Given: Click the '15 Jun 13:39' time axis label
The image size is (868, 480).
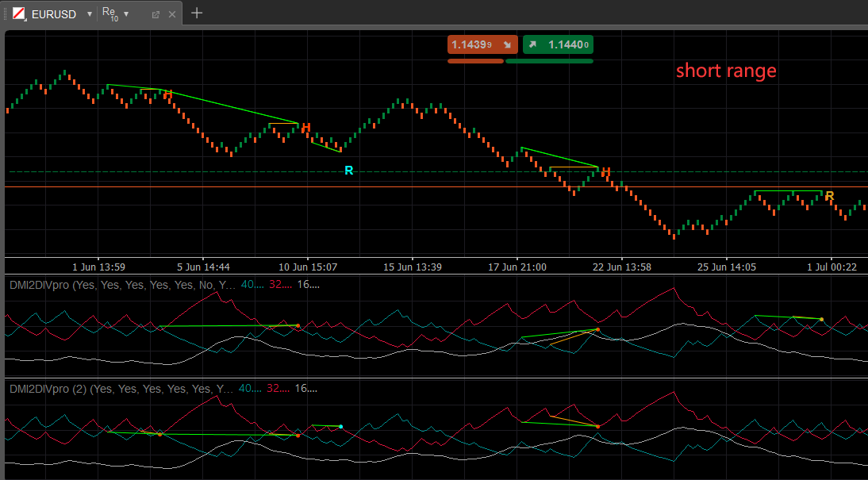Looking at the screenshot, I should pos(413,267).
